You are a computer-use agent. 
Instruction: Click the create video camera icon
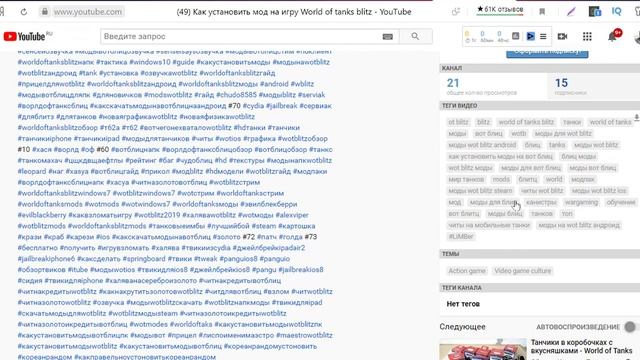562,36
